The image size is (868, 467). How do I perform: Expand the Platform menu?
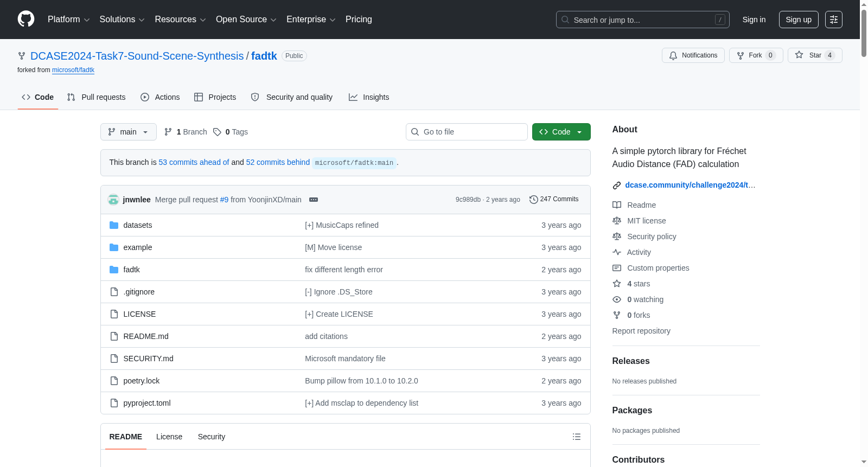pyautogui.click(x=68, y=20)
